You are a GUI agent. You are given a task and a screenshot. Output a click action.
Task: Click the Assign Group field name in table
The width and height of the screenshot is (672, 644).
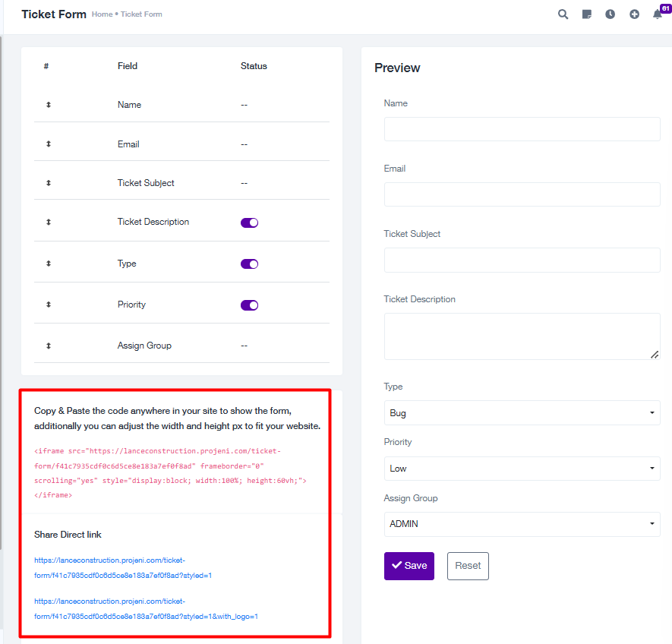coord(144,346)
